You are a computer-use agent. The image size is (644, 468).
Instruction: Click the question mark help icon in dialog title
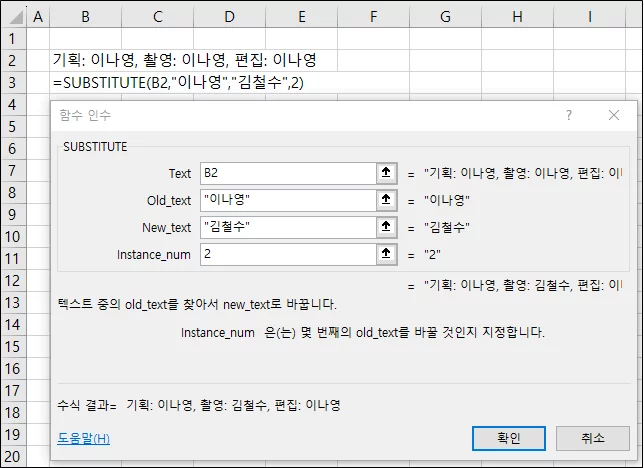569,115
